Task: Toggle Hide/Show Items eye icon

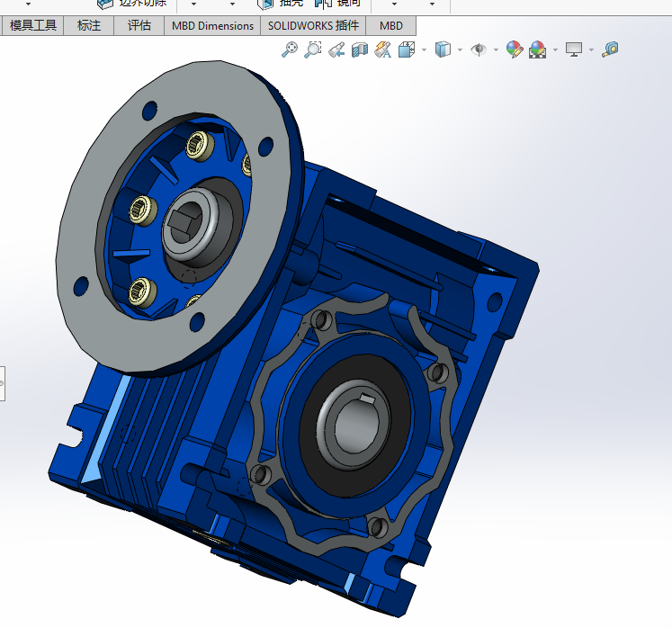Action: [x=479, y=49]
